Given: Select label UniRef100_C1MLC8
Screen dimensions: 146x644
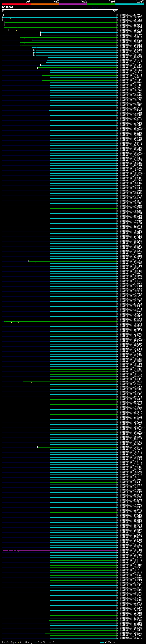Looking at the screenshot, I should 131,62.
